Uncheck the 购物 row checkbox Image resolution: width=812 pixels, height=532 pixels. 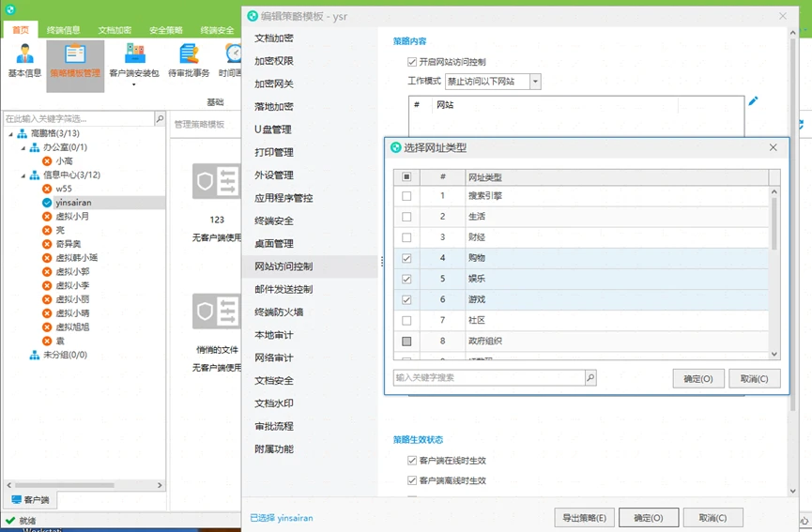pos(406,258)
